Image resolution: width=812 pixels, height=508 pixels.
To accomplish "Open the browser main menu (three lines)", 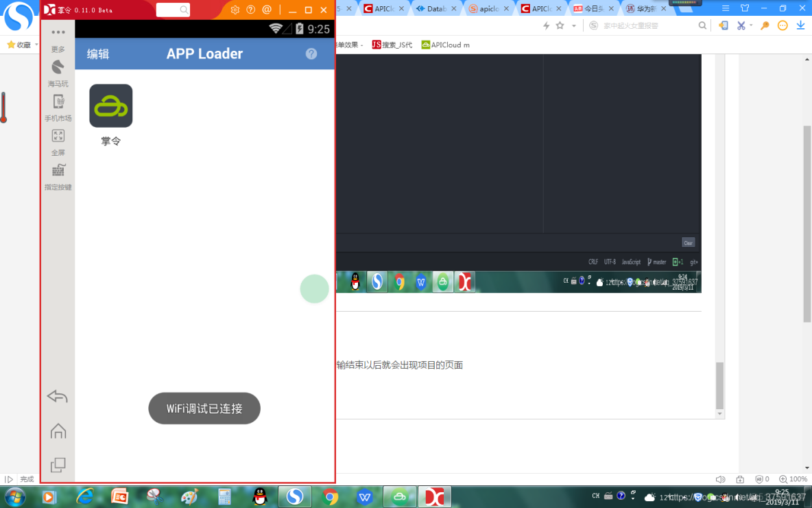I will point(726,9).
